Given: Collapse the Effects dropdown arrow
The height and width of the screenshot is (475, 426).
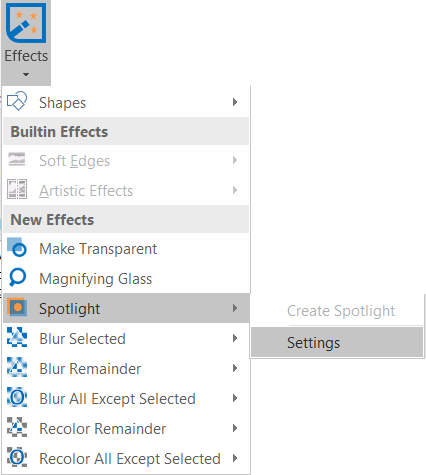Looking at the screenshot, I should click(x=26, y=74).
